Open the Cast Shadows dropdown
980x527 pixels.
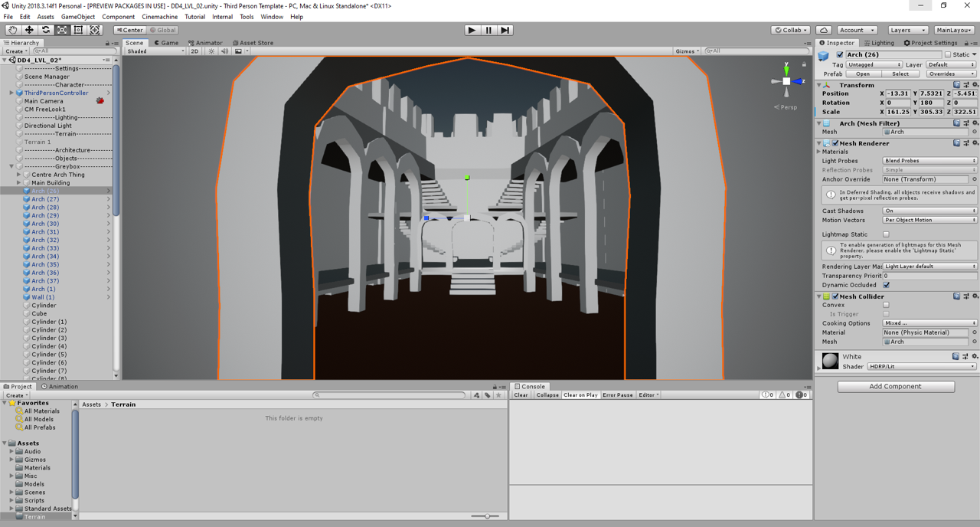click(929, 211)
